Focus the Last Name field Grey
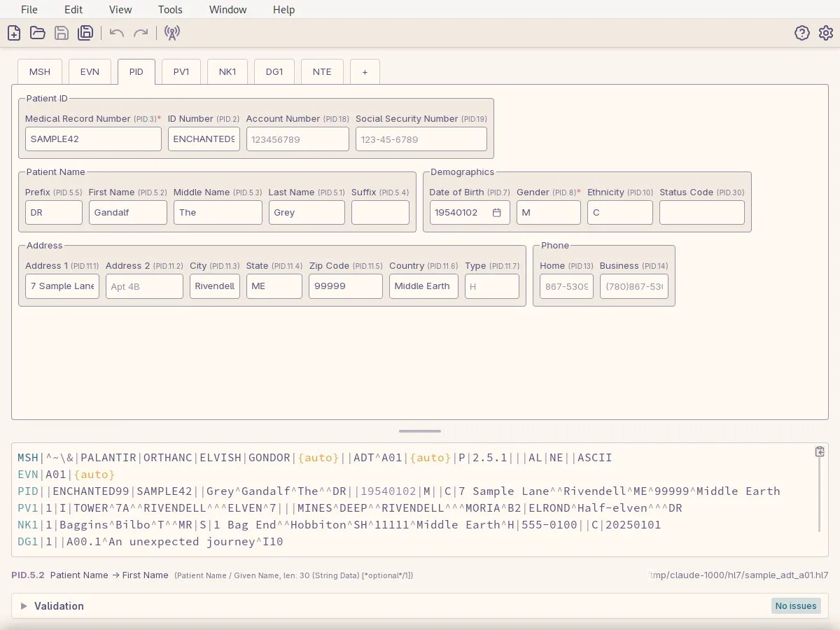The height and width of the screenshot is (630, 840). (307, 213)
